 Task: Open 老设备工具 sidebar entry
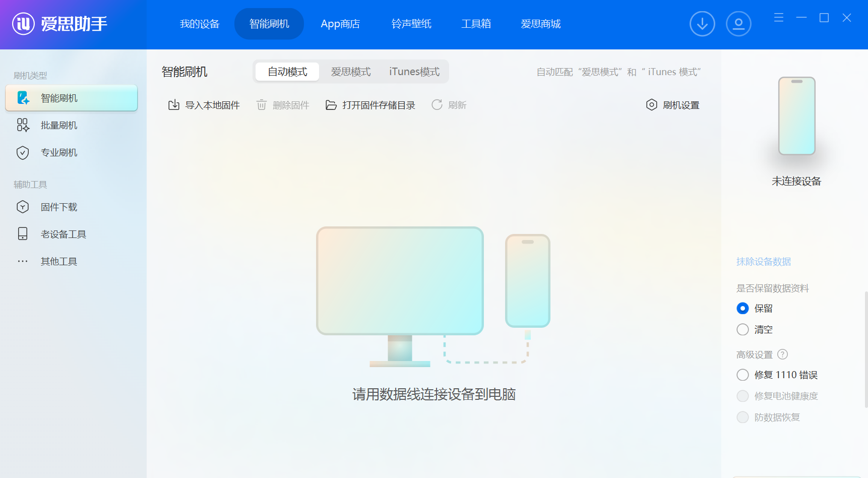[x=63, y=234]
